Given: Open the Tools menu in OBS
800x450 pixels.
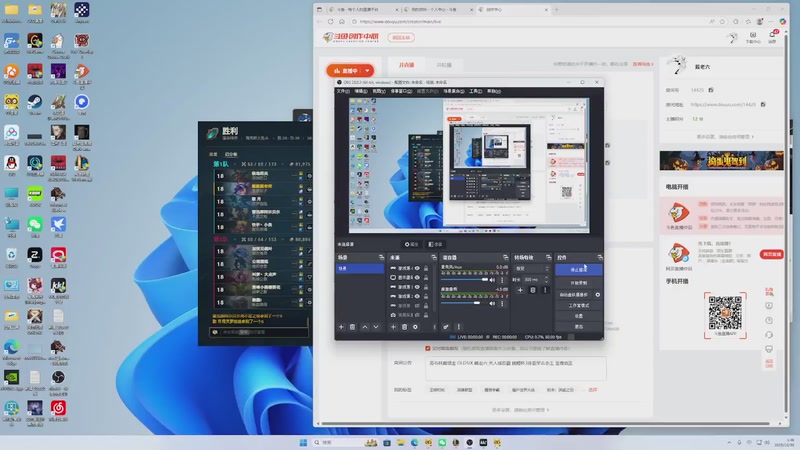Looking at the screenshot, I should pos(475,91).
